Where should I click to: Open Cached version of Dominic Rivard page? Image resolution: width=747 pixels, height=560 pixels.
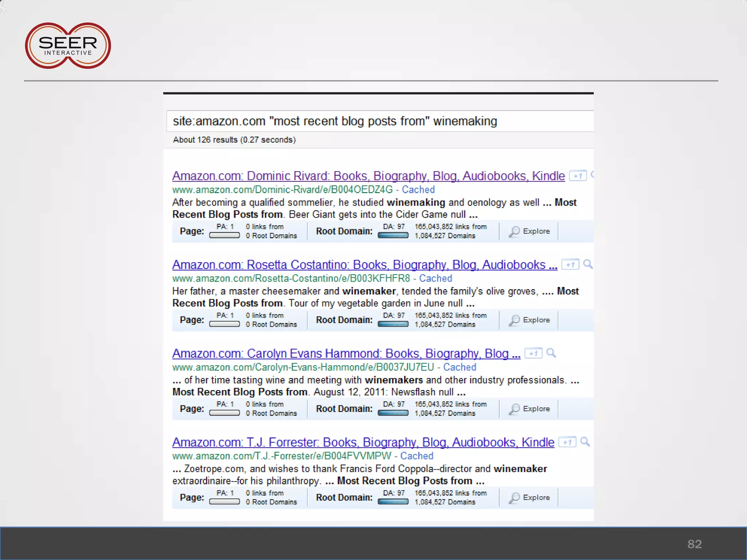point(418,190)
